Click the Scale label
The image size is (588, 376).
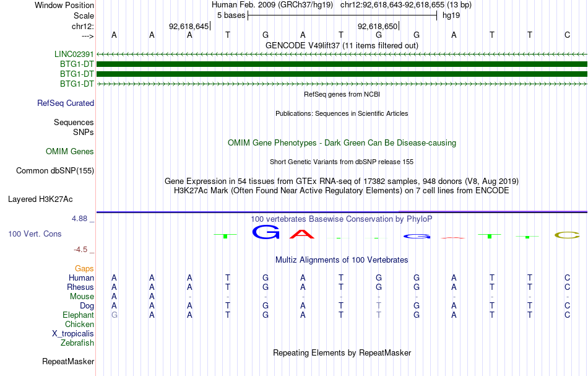[84, 15]
